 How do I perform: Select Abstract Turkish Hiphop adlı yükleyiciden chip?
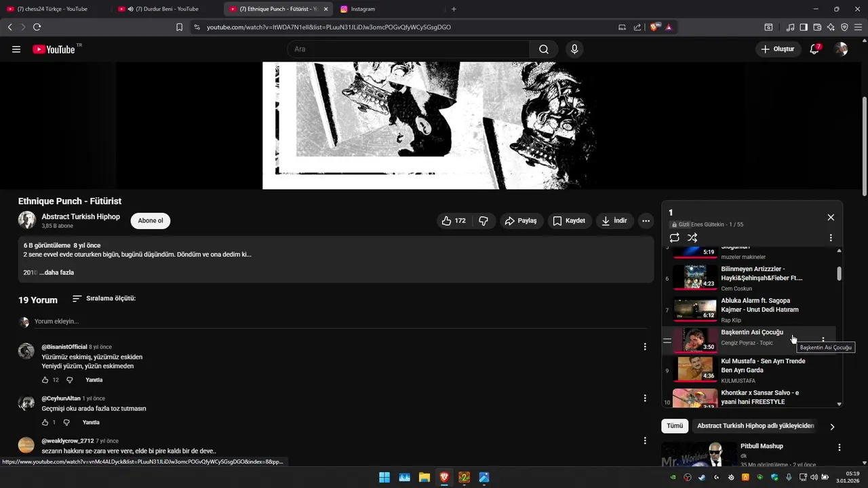click(x=755, y=426)
